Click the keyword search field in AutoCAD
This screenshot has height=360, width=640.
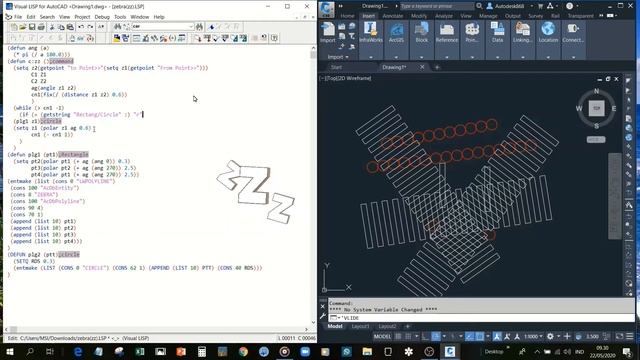coord(437,6)
